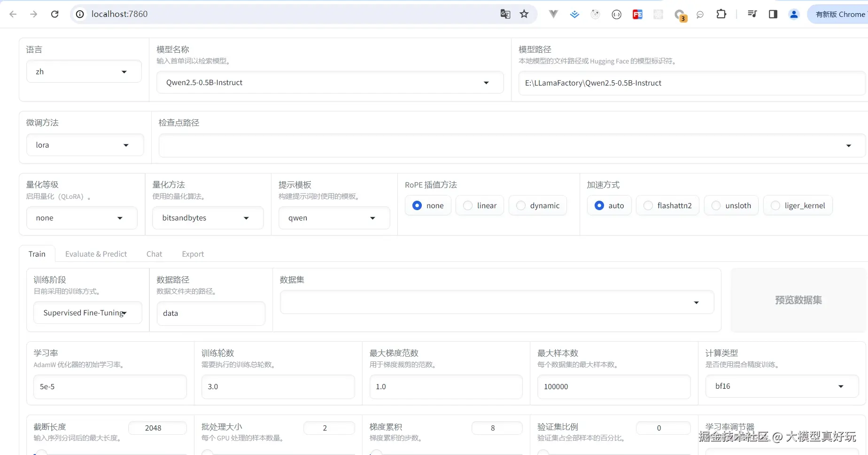
Task: Enable flashattn2 acceleration
Action: click(667, 205)
